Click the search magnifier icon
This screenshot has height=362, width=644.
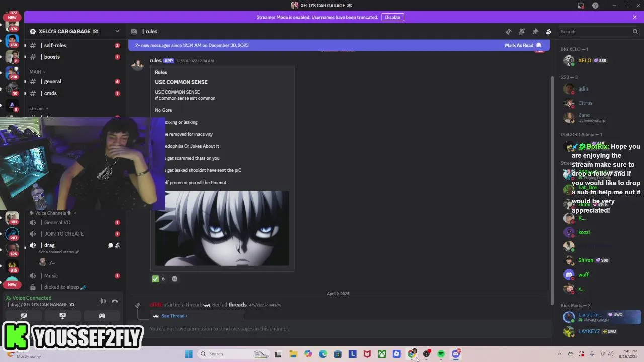635,31
